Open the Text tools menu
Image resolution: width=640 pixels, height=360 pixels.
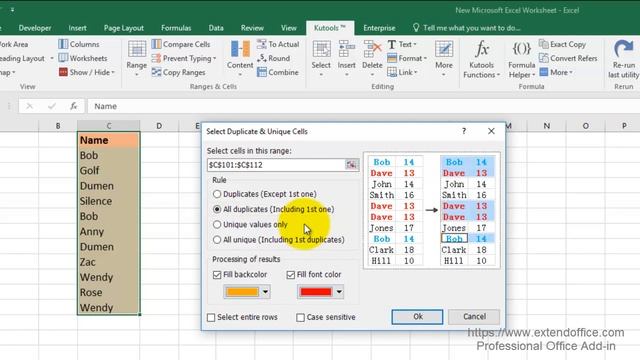[x=402, y=44]
